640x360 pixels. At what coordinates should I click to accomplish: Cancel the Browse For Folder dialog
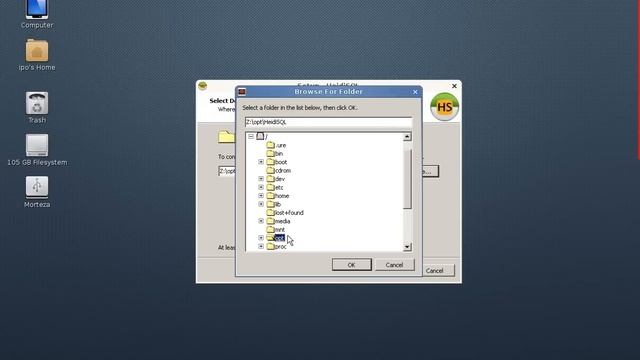coord(394,264)
